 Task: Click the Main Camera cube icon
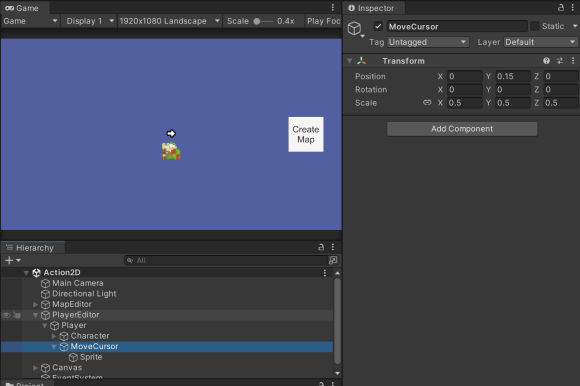click(45, 284)
